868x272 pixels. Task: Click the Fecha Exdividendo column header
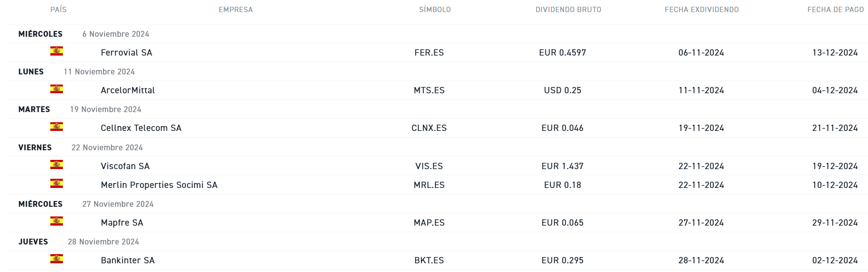[702, 10]
